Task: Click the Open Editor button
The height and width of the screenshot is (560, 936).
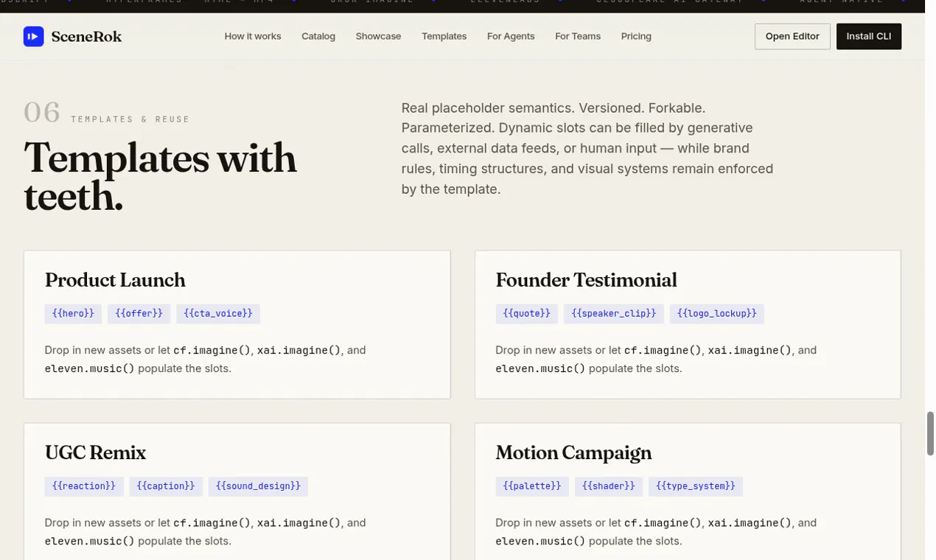Action: [792, 36]
